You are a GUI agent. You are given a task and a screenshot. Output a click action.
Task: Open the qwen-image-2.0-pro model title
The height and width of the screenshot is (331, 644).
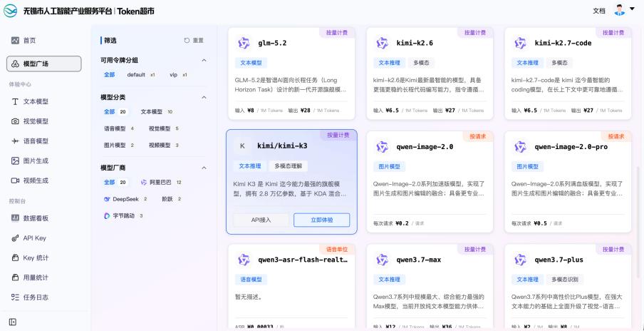[571, 146]
